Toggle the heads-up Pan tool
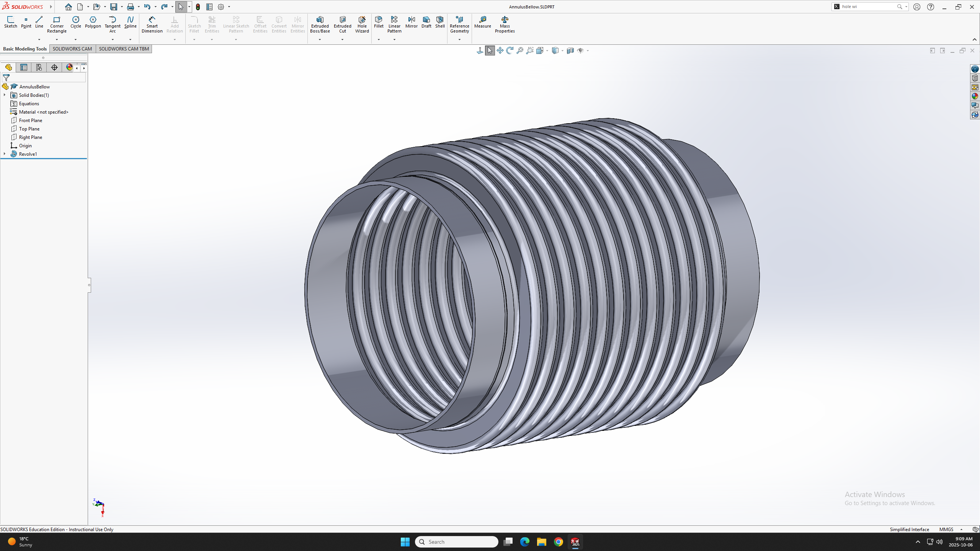The width and height of the screenshot is (980, 551). coord(500,51)
